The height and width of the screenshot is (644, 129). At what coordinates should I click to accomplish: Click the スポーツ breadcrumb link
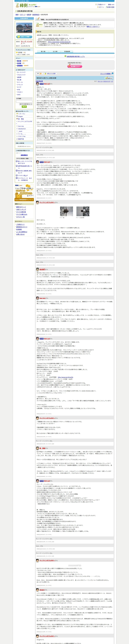pos(23,15)
